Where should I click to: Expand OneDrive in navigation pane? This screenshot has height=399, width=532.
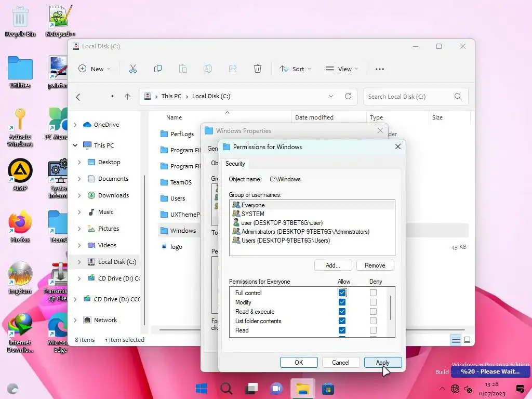coord(75,125)
